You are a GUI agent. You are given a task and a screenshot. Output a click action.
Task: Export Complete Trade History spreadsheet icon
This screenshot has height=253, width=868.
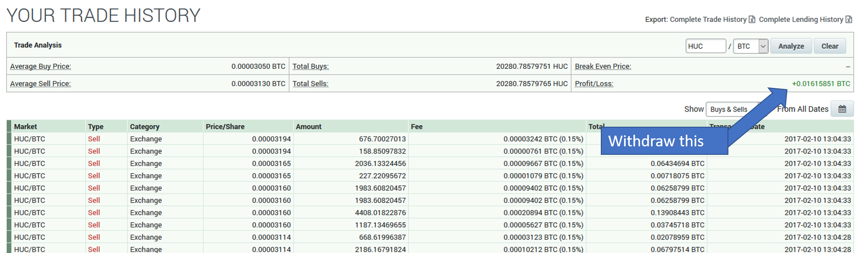(x=752, y=19)
